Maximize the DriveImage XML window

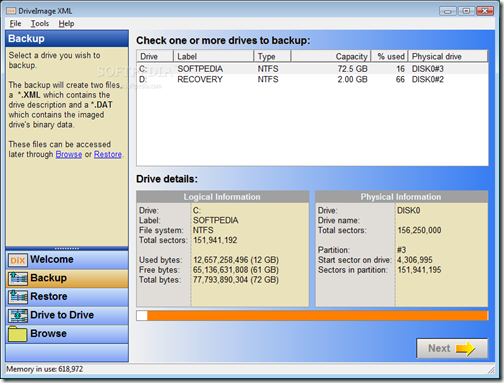pyautogui.click(x=466, y=11)
